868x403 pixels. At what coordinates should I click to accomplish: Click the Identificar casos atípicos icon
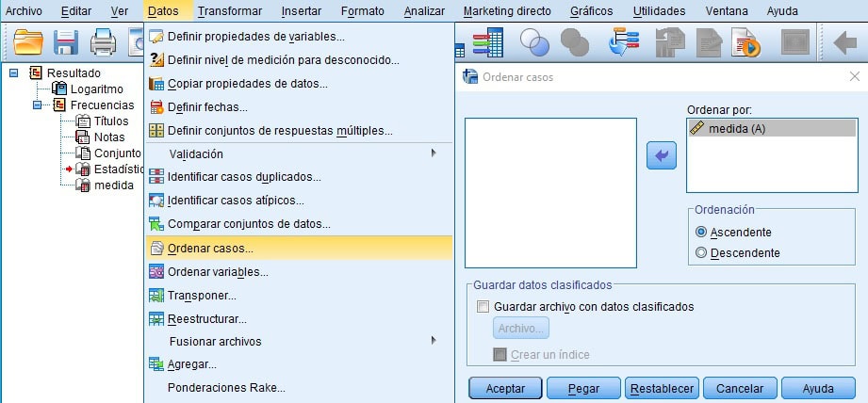point(156,201)
